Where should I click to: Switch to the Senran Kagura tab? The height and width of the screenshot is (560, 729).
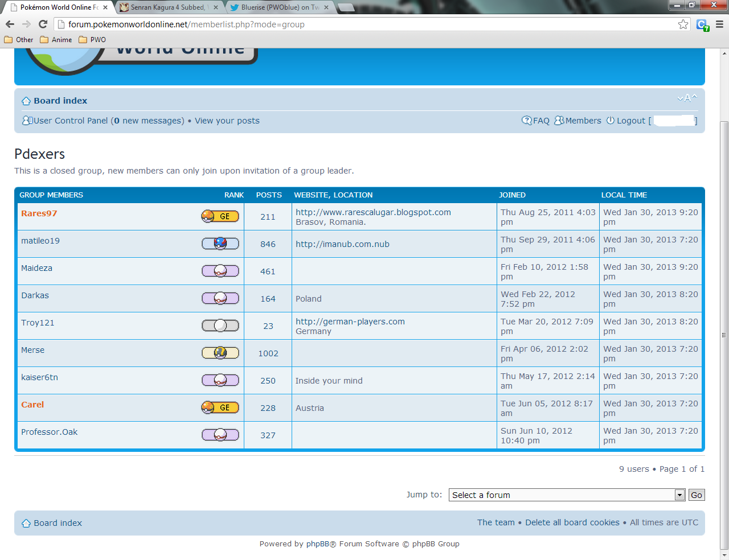[x=169, y=7]
